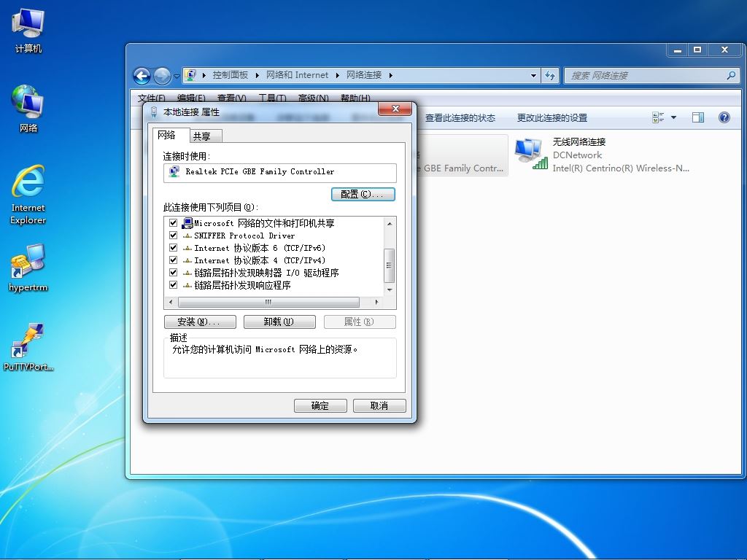This screenshot has height=560, width=747.
Task: Click the refresh icon beside address bar
Action: click(550, 75)
